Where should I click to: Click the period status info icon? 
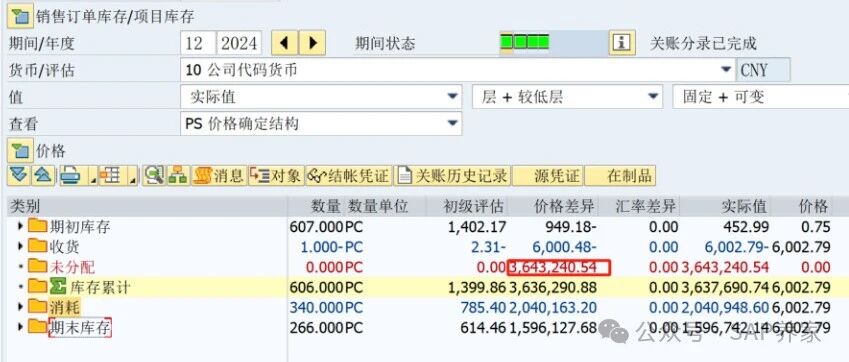click(x=622, y=43)
